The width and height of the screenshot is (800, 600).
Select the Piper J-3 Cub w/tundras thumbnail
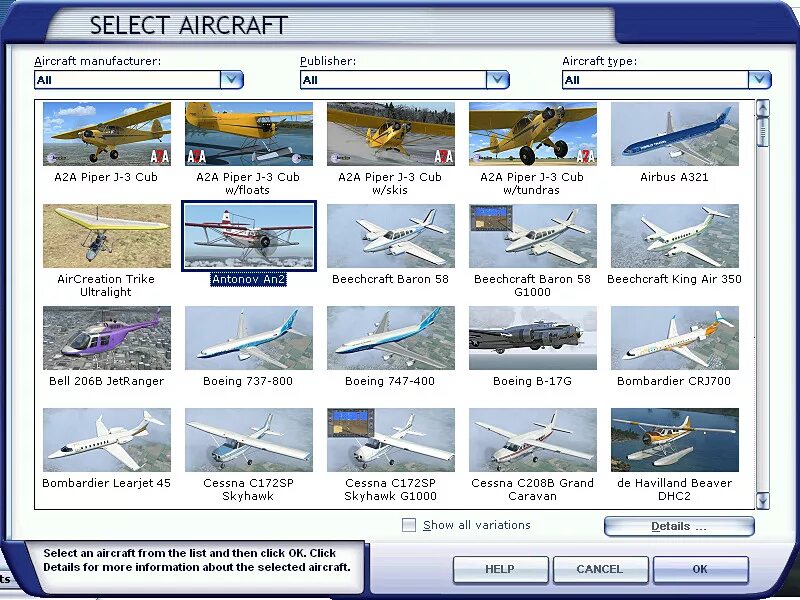pos(533,134)
